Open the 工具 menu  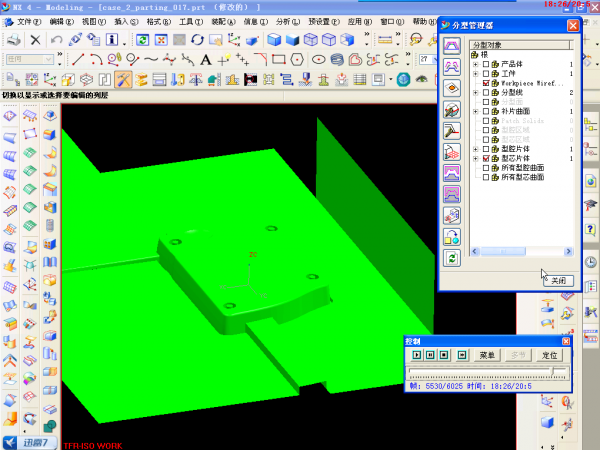(191, 22)
